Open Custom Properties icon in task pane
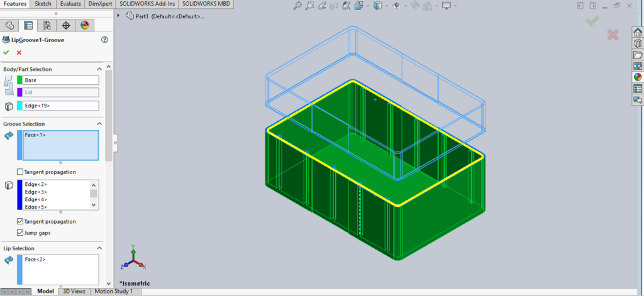Image resolution: width=644 pixels, height=296 pixels. click(x=638, y=88)
